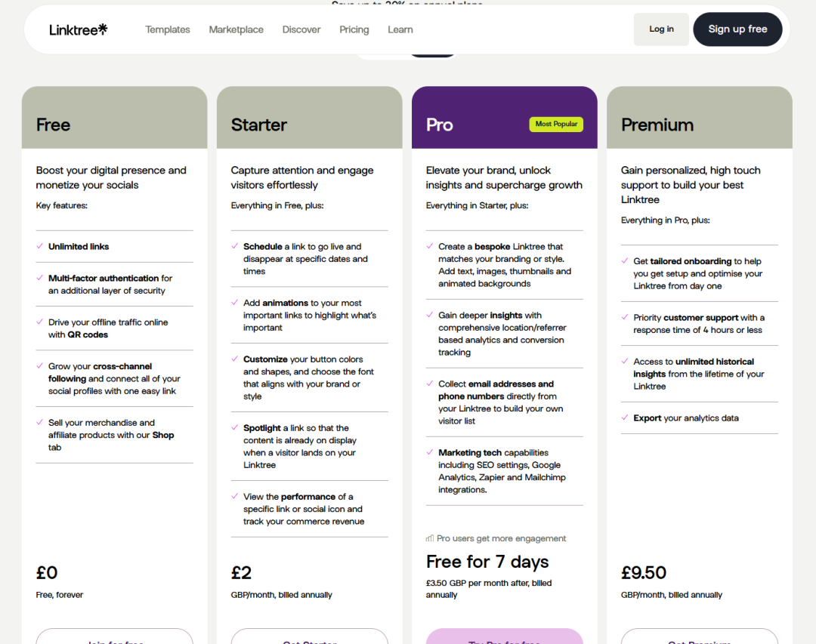
Task: Click the 'Free, forever' caption
Action: click(60, 595)
